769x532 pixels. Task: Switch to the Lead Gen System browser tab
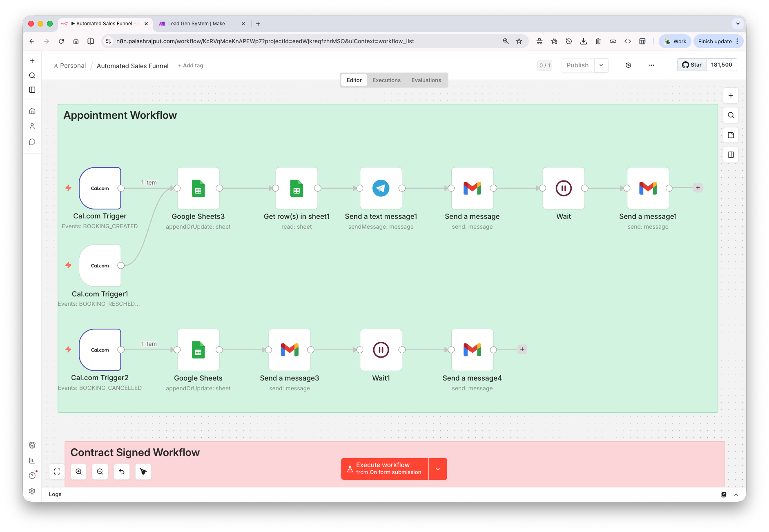196,23
